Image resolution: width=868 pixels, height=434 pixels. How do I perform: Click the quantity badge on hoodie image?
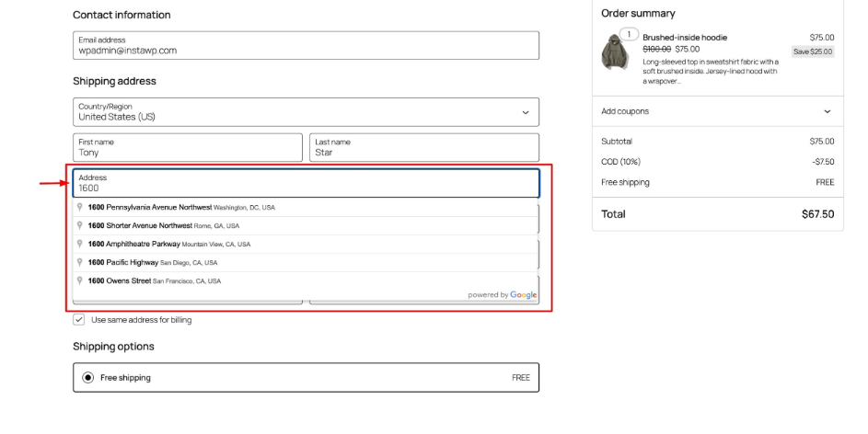629,34
